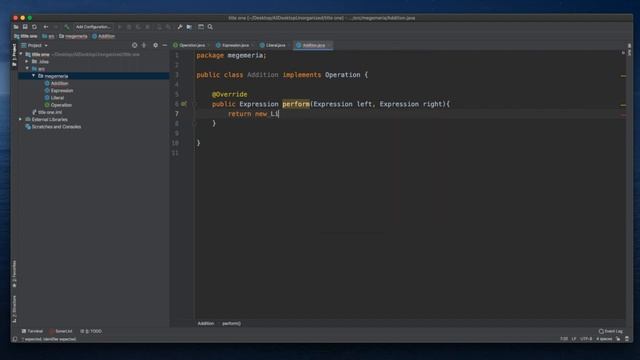Click the Build project hammer icon
Screen dimensions: 640x360
click(67, 27)
